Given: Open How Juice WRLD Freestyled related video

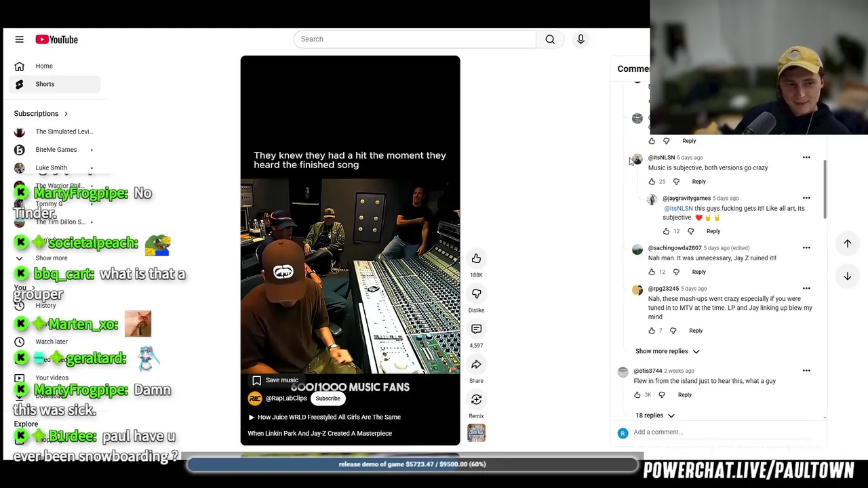Looking at the screenshot, I should click(x=324, y=417).
